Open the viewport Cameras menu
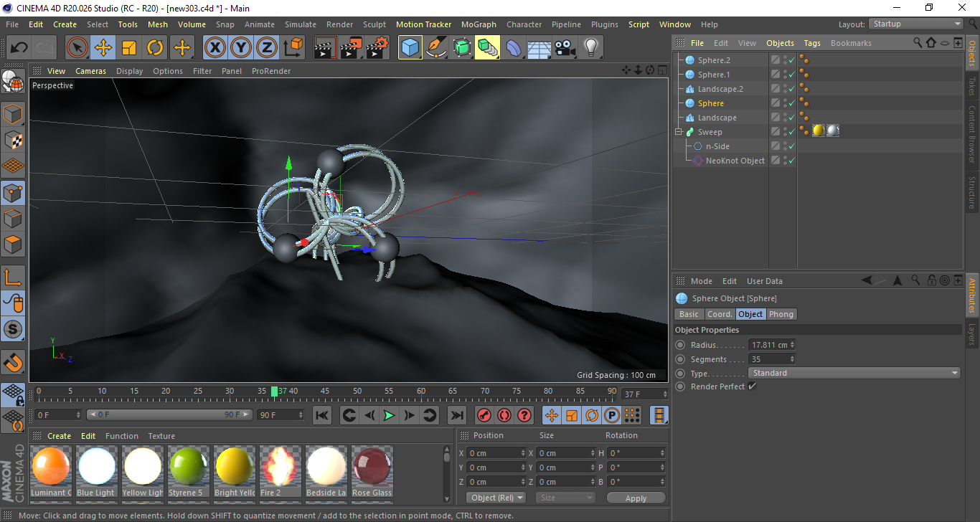This screenshot has height=522, width=980. pyautogui.click(x=90, y=71)
